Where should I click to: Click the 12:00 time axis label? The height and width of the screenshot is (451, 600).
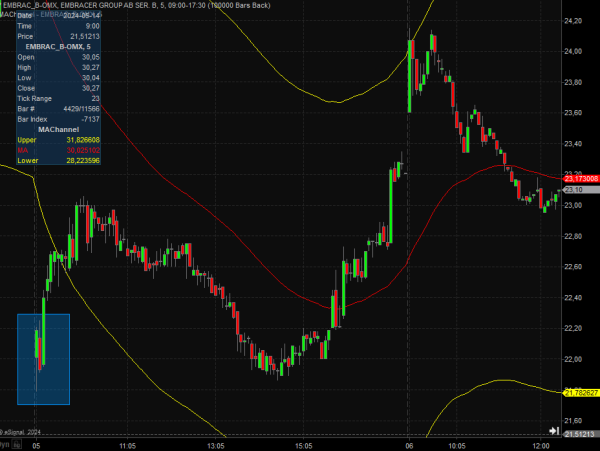[x=541, y=446]
